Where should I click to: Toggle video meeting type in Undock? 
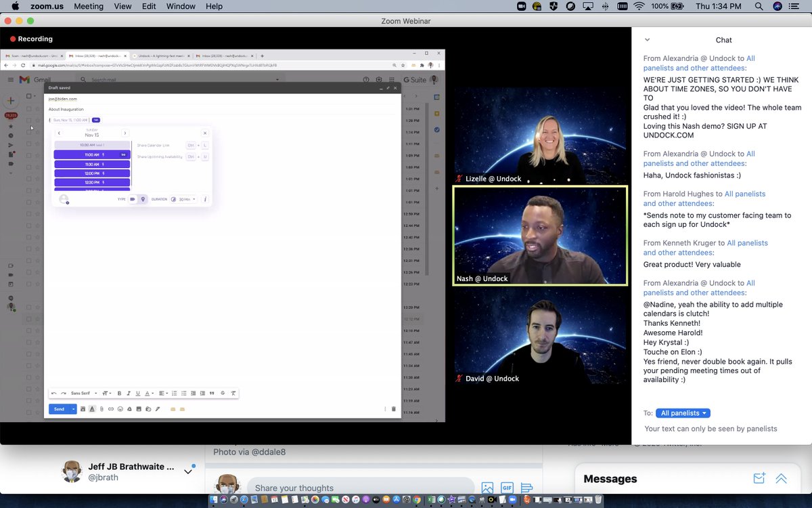133,199
